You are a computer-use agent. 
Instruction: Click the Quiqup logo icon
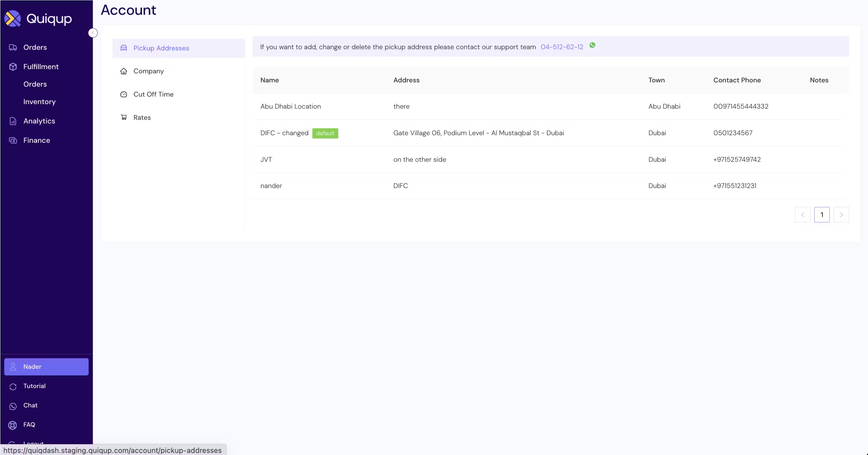pos(13,19)
